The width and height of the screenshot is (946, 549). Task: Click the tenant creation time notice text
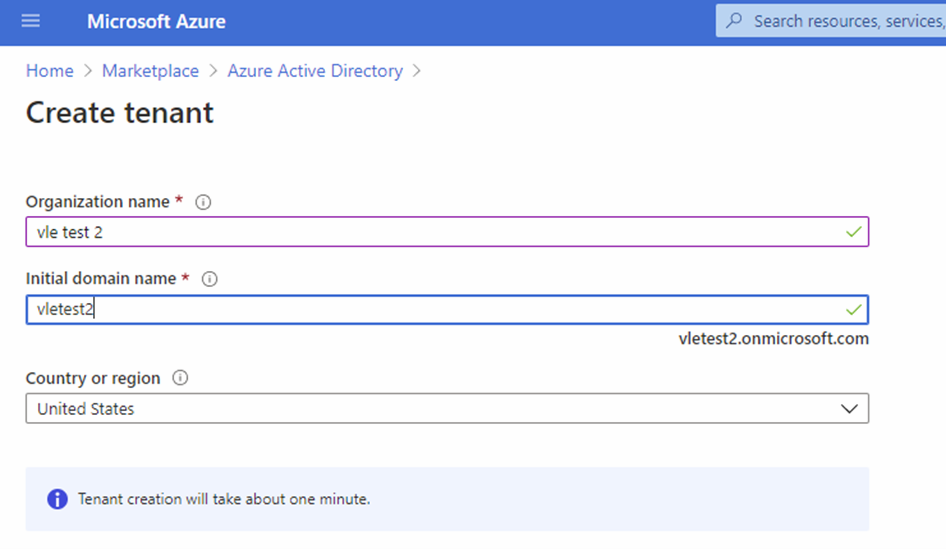pyautogui.click(x=224, y=498)
